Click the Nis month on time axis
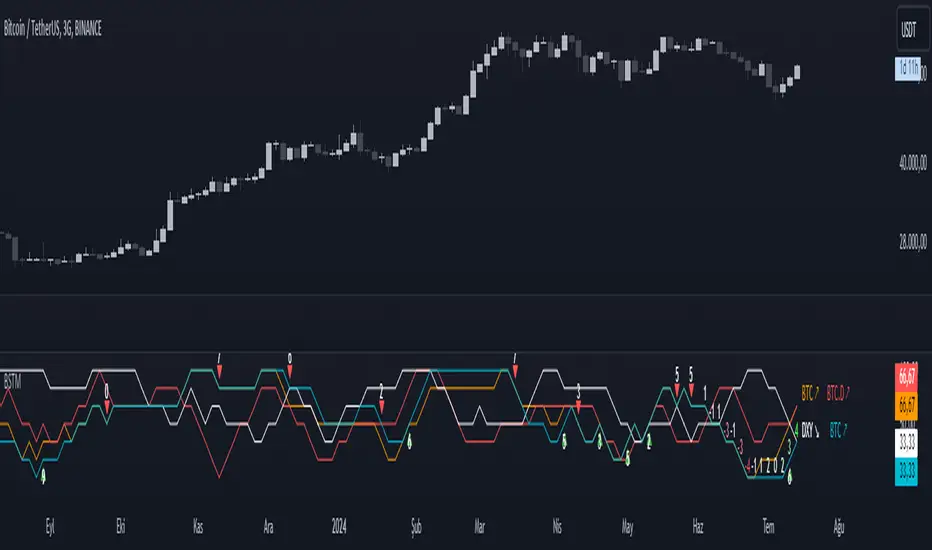 click(557, 527)
